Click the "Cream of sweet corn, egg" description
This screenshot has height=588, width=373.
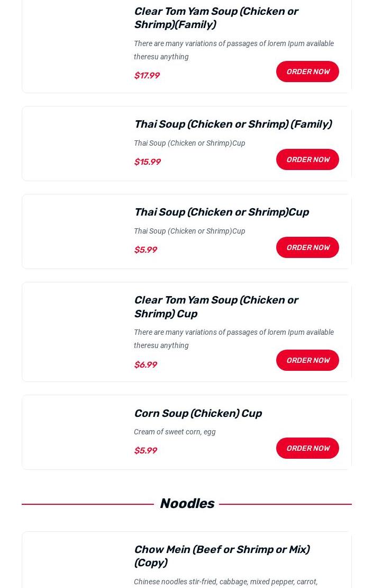175,432
